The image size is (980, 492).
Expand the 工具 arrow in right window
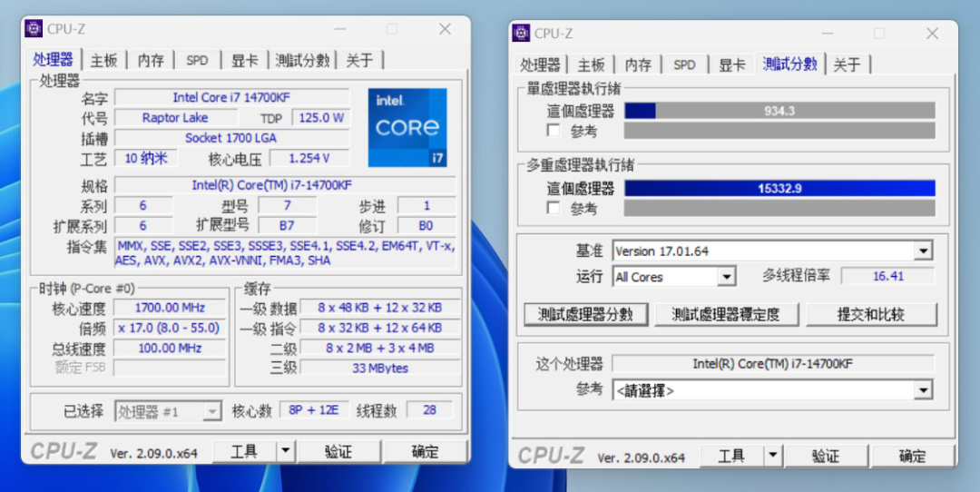(x=773, y=457)
